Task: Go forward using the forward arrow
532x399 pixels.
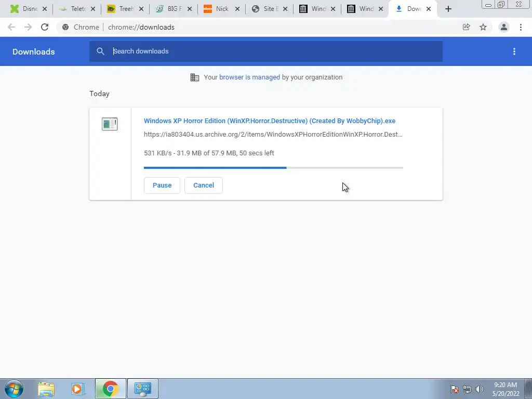Action: pyautogui.click(x=28, y=27)
